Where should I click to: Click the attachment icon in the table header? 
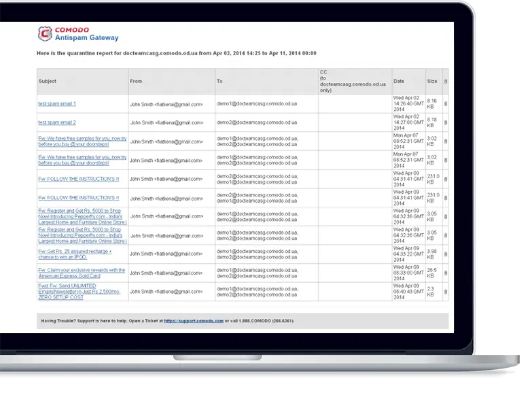(446, 81)
